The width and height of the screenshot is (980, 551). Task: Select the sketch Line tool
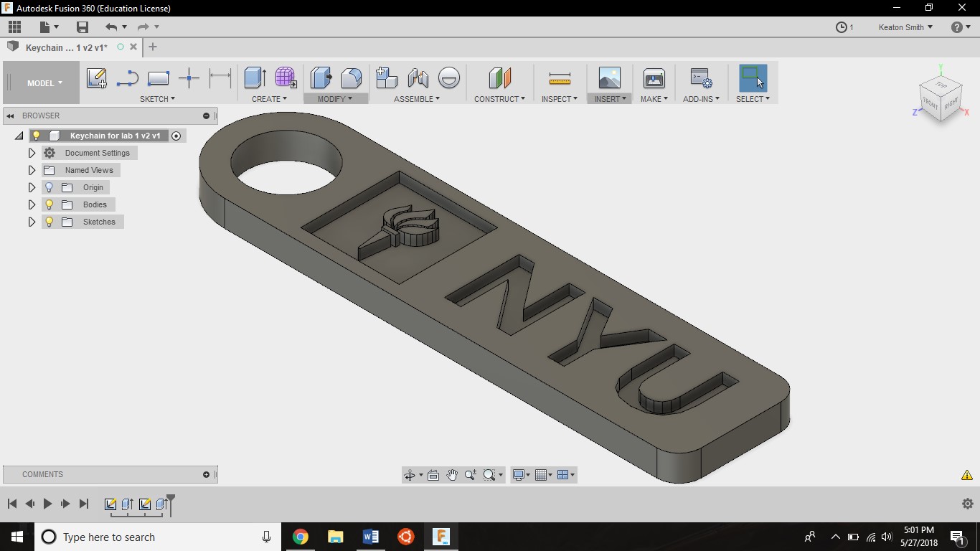click(x=127, y=77)
